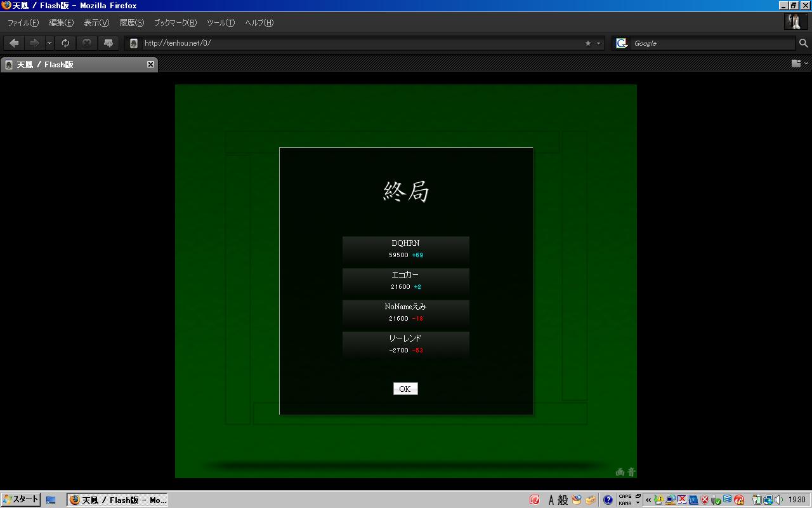
Task: Bookmark the page with the star icon
Action: tap(588, 43)
